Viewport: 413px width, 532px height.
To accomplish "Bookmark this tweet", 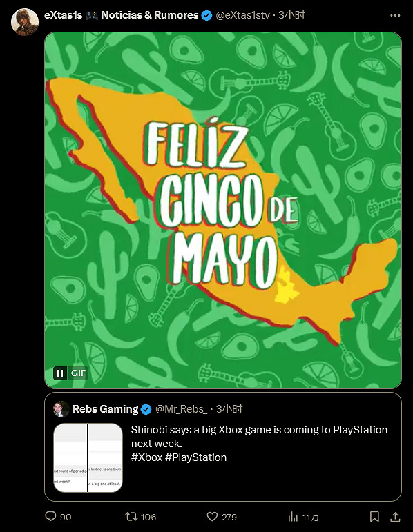I will (374, 516).
